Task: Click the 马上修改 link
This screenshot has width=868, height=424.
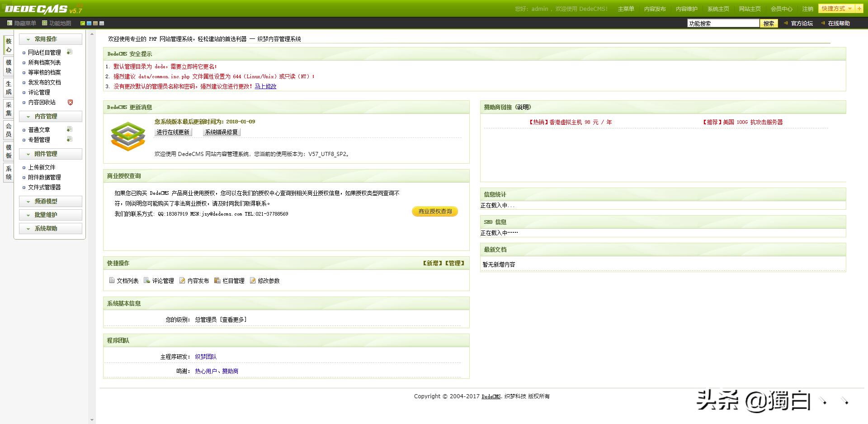Action: [265, 86]
